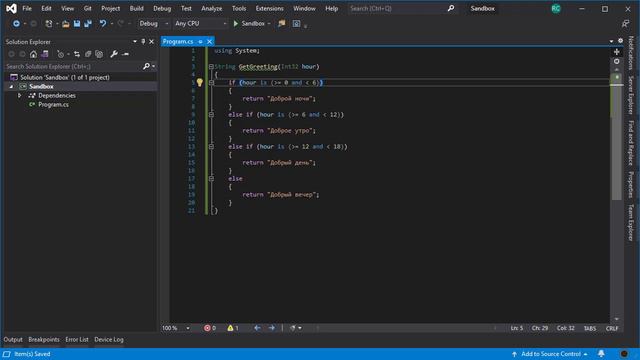
Task: Click the Open File folder icon
Action: tap(66, 24)
